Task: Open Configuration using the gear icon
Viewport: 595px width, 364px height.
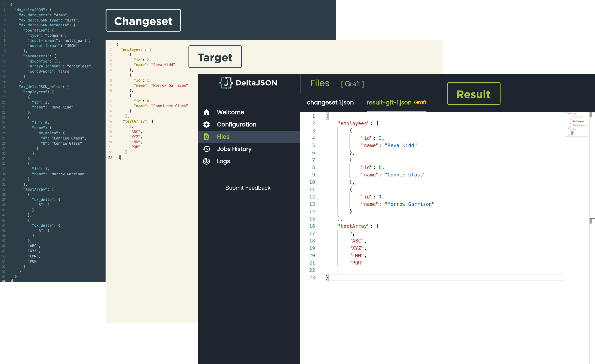Action: (206, 124)
